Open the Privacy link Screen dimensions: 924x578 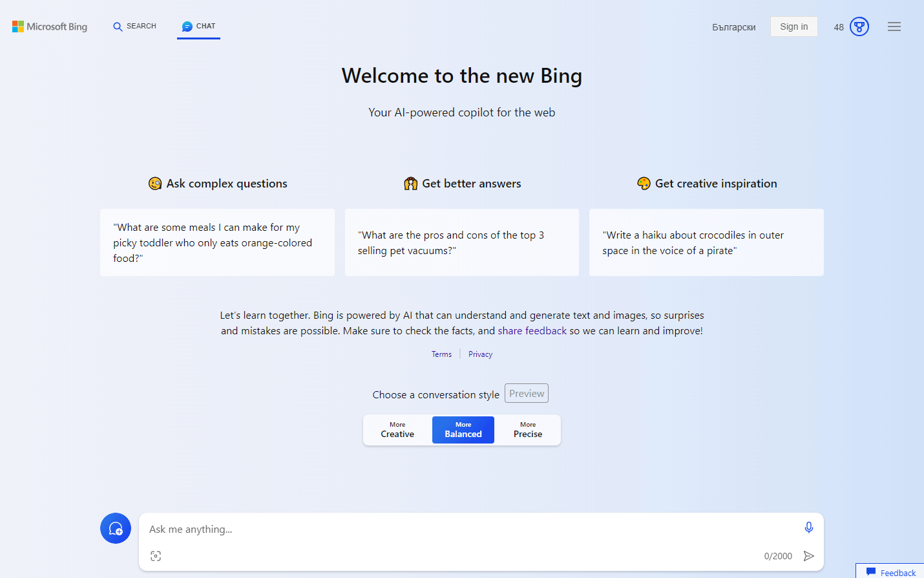[x=480, y=354]
